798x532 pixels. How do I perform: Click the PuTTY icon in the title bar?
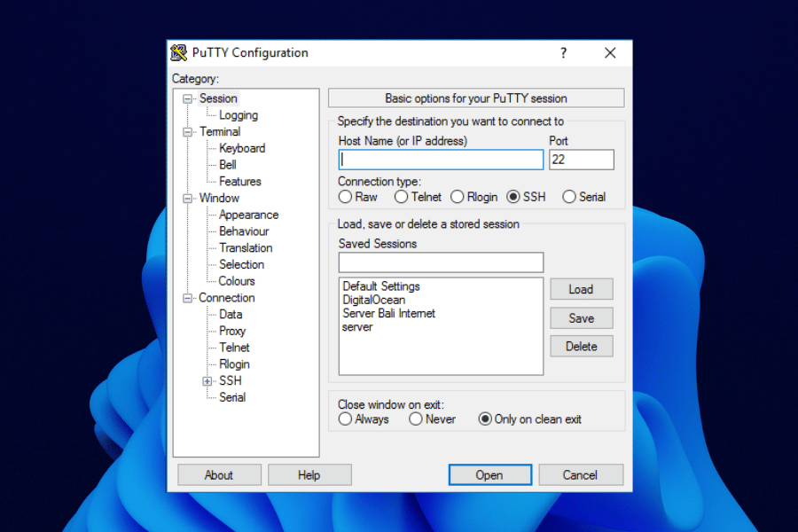[x=179, y=52]
